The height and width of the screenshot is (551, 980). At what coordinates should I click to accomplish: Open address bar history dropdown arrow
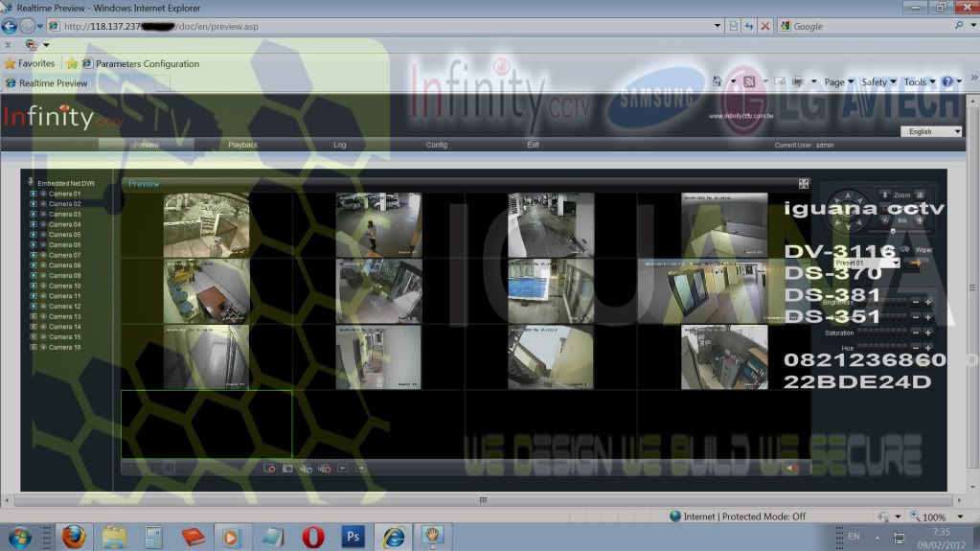(717, 26)
